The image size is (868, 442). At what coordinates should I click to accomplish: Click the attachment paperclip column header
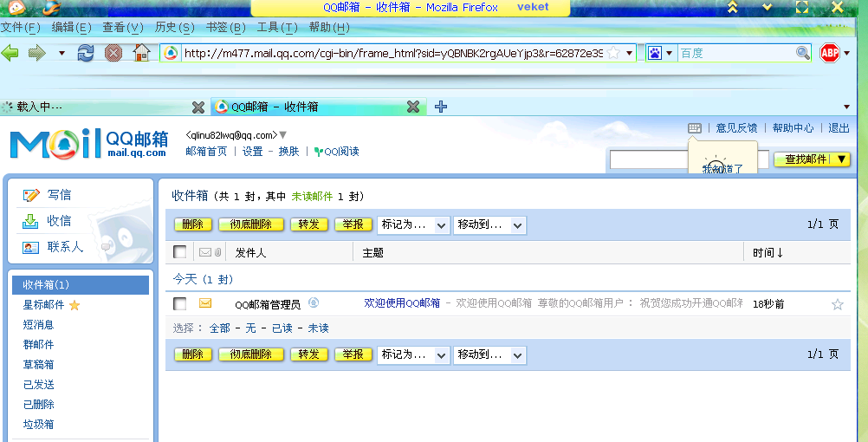click(x=218, y=252)
